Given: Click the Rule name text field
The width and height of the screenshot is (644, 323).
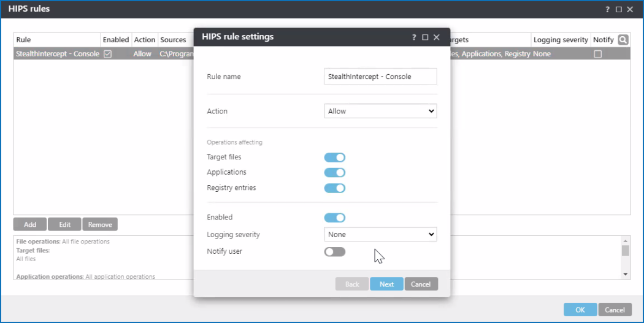Looking at the screenshot, I should [380, 77].
